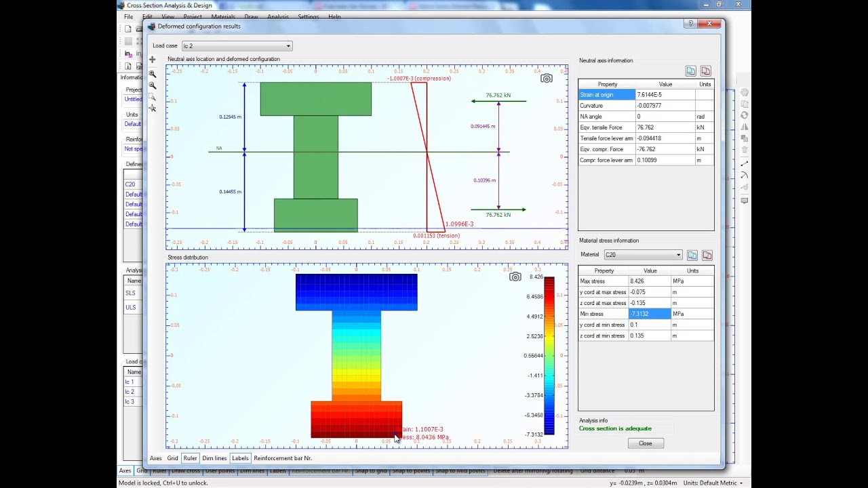Toggle the Ruler display option
Viewport: 868px width, 488px height.
(190, 458)
